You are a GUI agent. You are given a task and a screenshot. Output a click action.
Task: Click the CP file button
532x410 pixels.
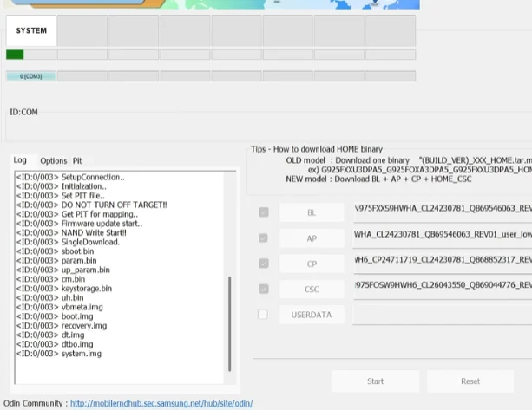click(312, 264)
